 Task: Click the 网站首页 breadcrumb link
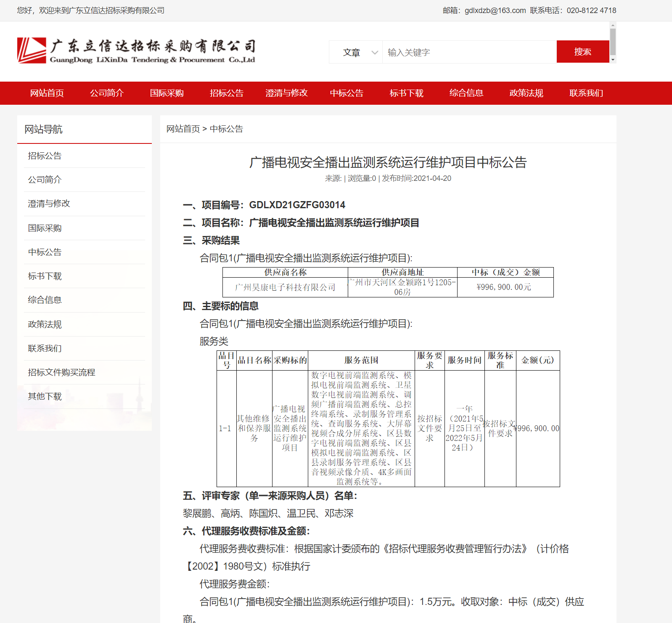(183, 129)
